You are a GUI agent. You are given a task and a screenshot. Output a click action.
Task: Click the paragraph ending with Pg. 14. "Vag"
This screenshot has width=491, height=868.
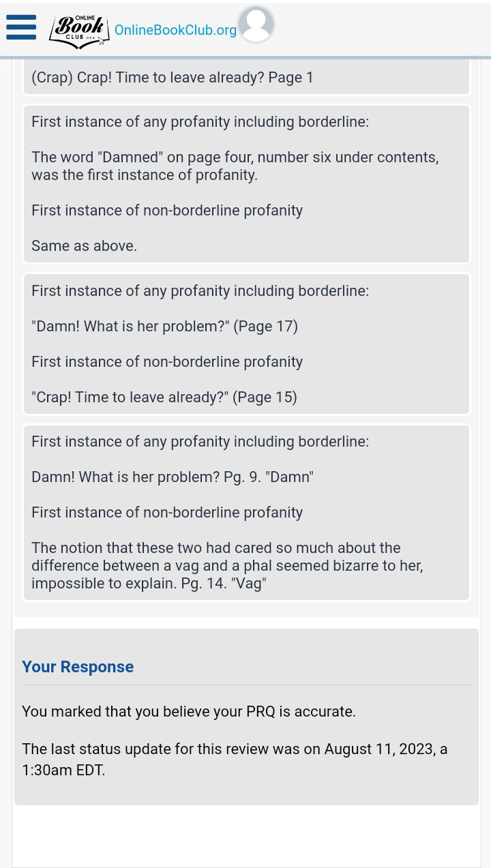coord(227,566)
